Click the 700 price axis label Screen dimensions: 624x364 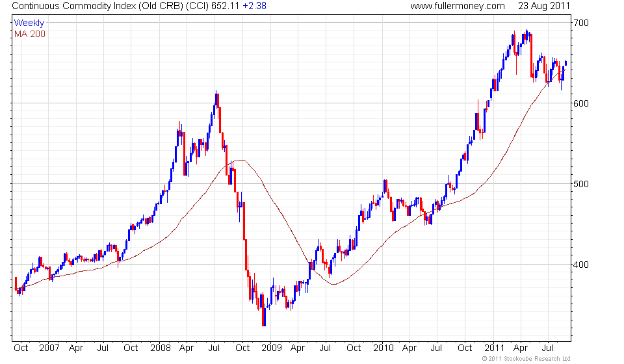[x=580, y=23]
